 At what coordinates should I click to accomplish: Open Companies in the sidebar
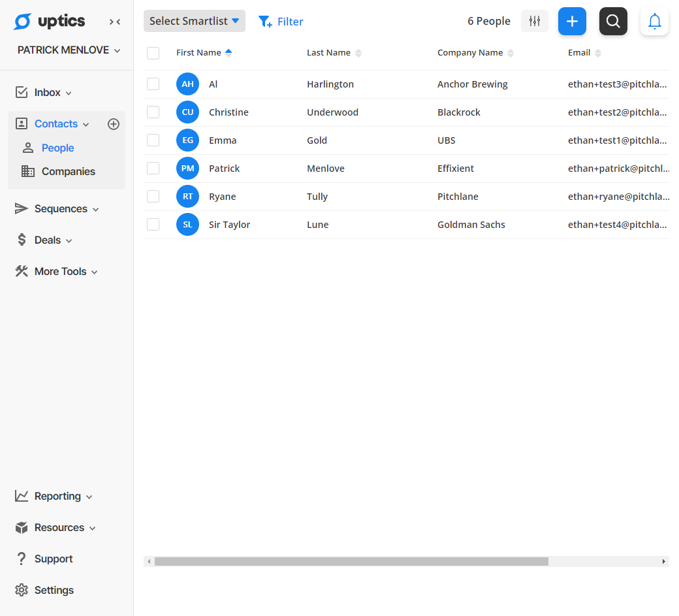point(69,172)
